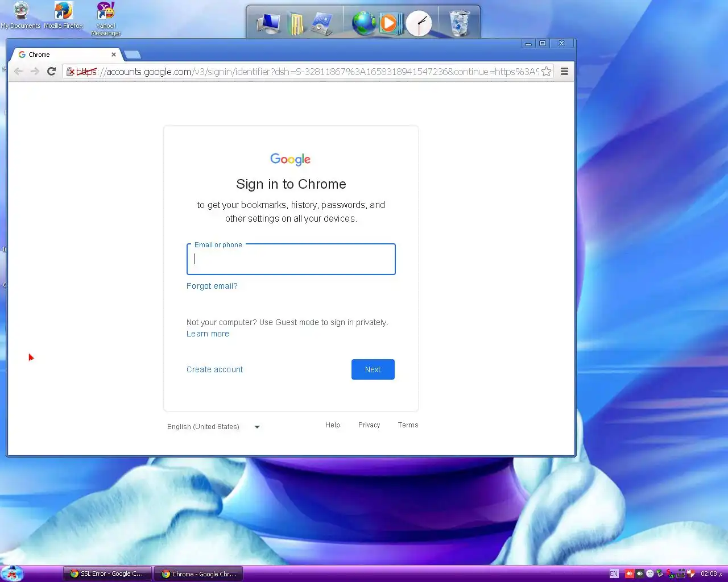The height and width of the screenshot is (582, 728).
Task: Click the dark AnyDesk tray icon
Action: click(640, 573)
